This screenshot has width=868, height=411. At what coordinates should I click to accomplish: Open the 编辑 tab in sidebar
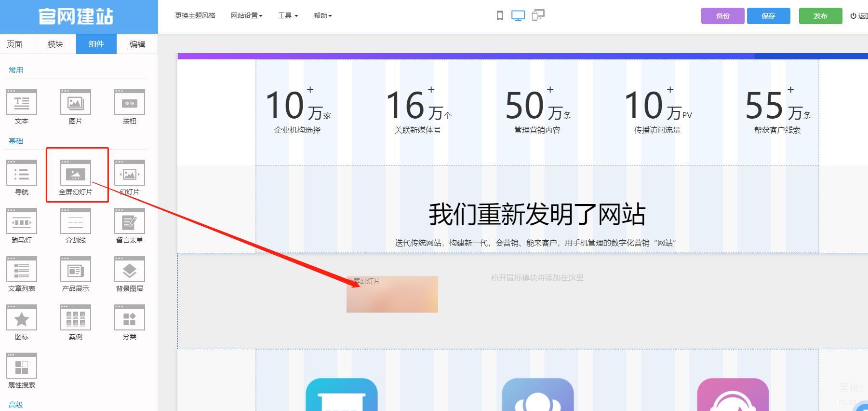137,44
